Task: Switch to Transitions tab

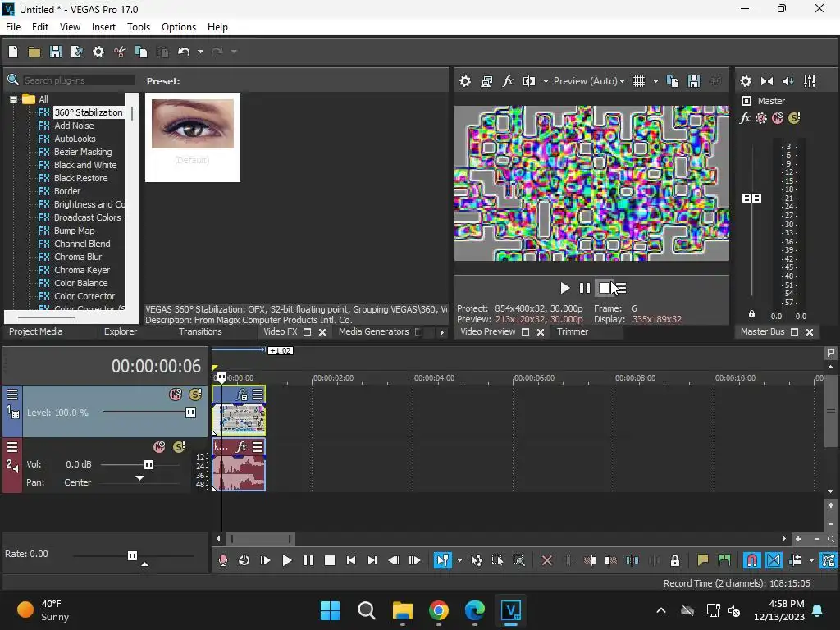Action: tap(200, 331)
